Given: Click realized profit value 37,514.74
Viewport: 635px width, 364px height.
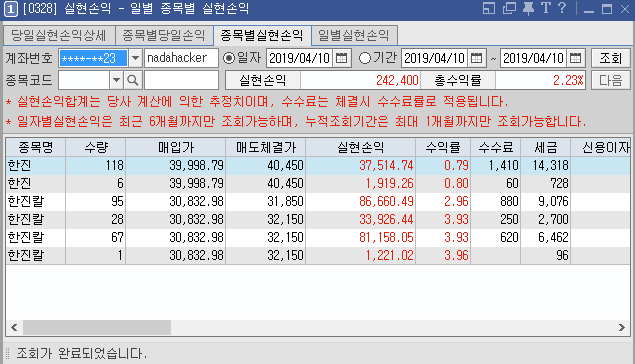Looking at the screenshot, I should (386, 166).
